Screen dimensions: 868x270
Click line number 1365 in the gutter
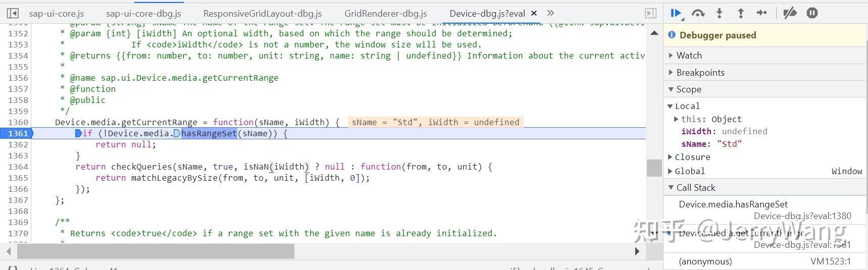tap(18, 178)
